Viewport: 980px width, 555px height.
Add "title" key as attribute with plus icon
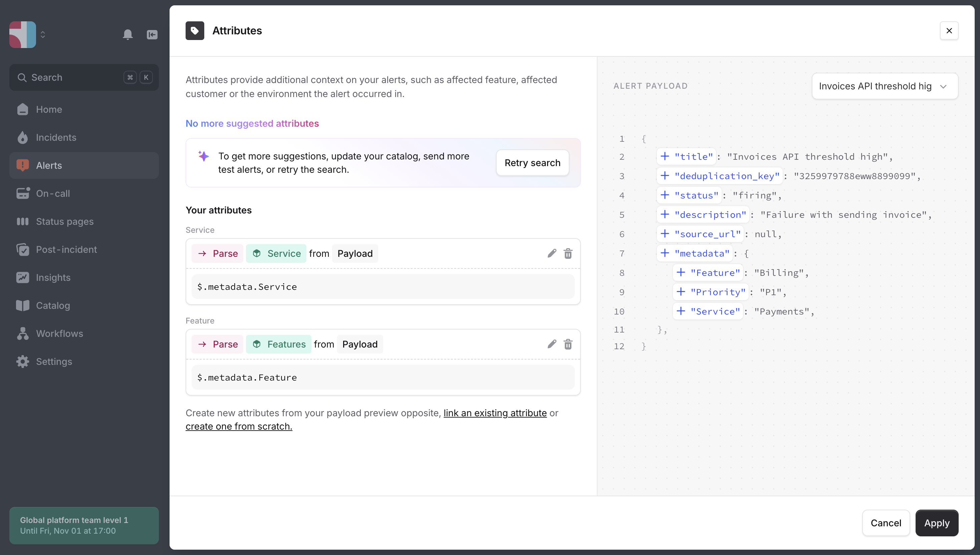coord(665,156)
